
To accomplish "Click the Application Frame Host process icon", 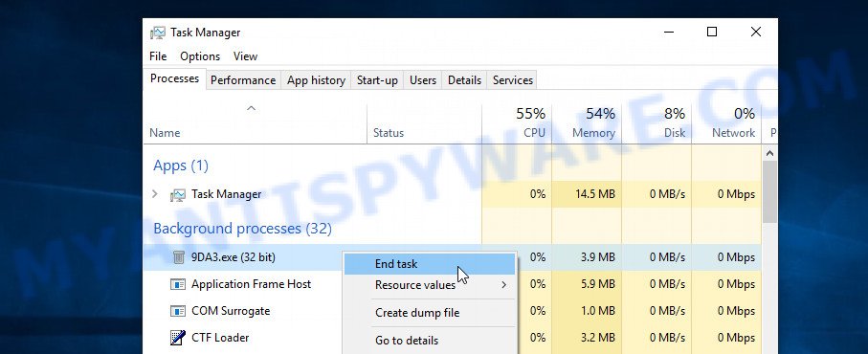I will (177, 284).
